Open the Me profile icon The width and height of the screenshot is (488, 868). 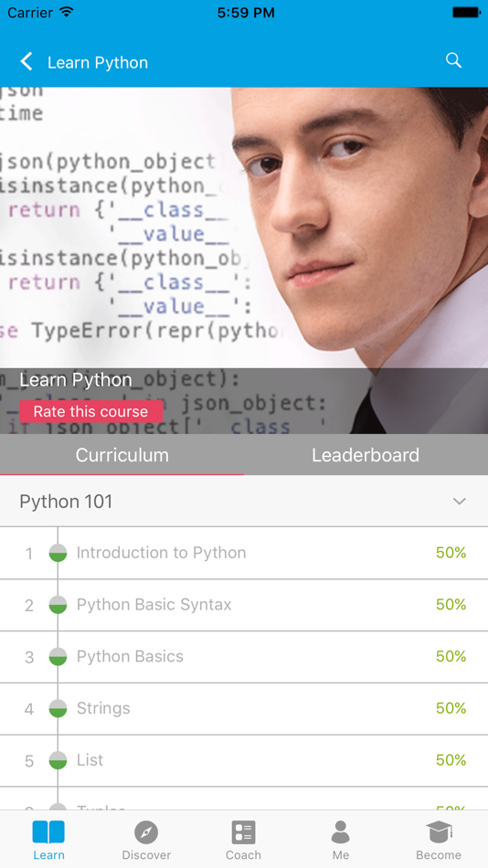click(x=341, y=832)
